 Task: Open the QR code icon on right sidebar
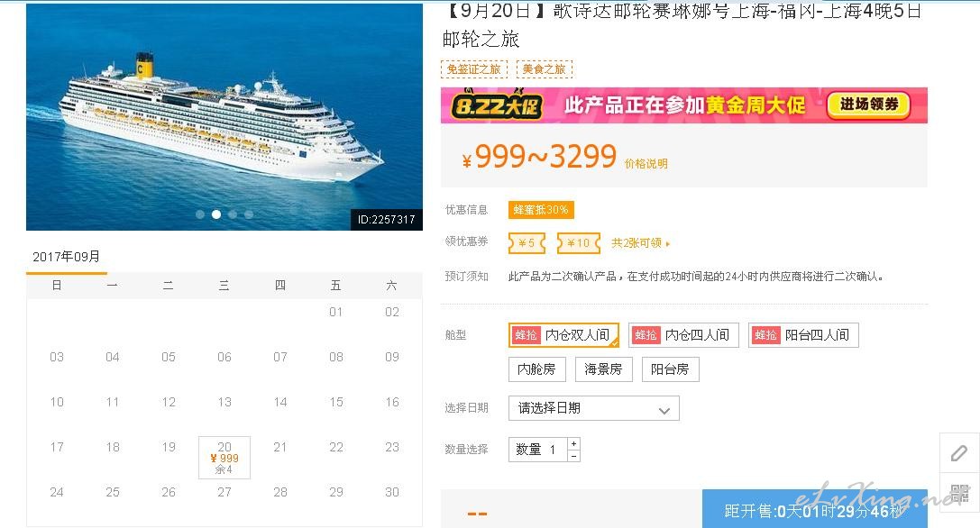click(x=960, y=493)
